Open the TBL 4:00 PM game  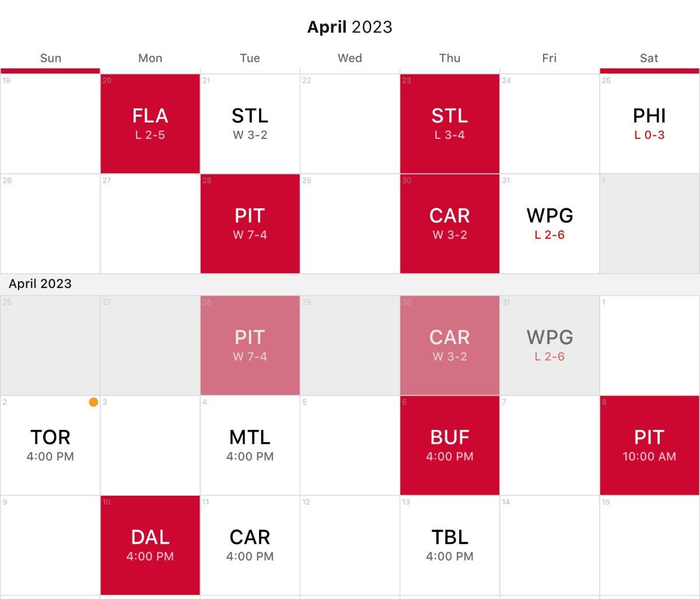[450, 545]
